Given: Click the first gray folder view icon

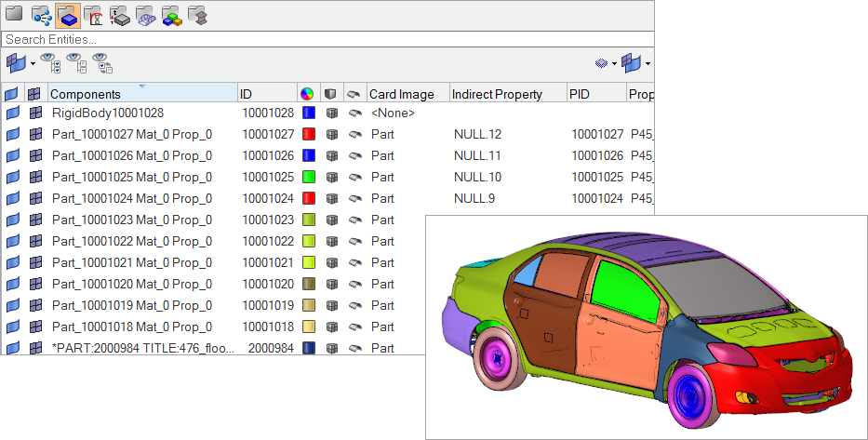Looking at the screenshot, I should click(x=15, y=15).
